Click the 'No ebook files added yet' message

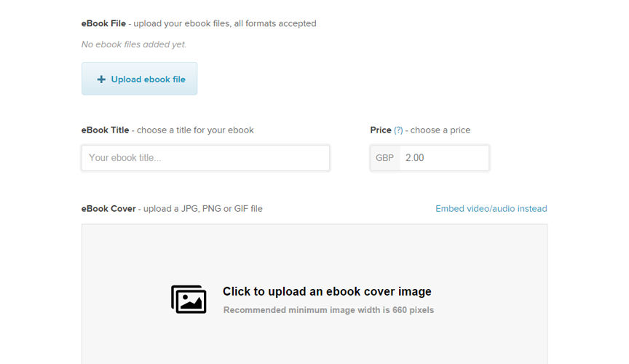tap(134, 44)
